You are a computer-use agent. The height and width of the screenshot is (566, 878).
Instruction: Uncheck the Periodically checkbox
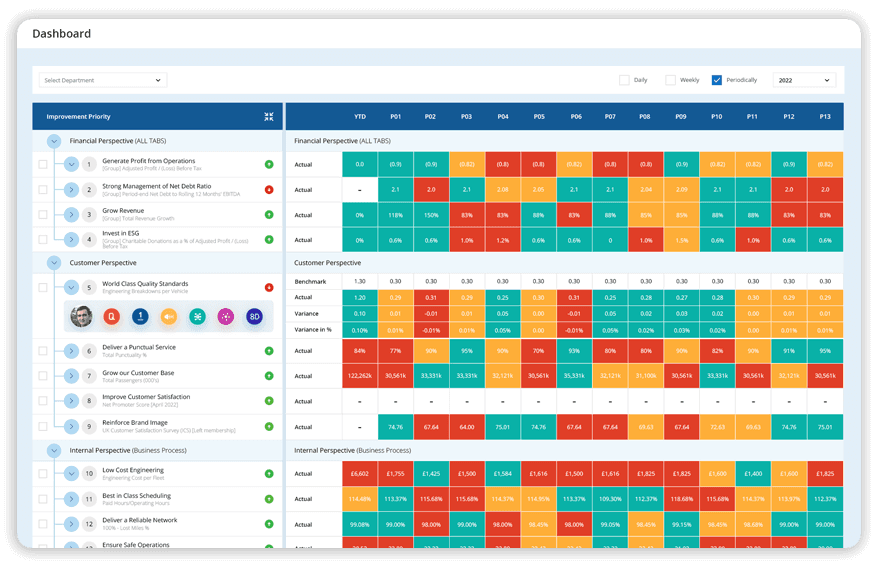click(x=717, y=80)
